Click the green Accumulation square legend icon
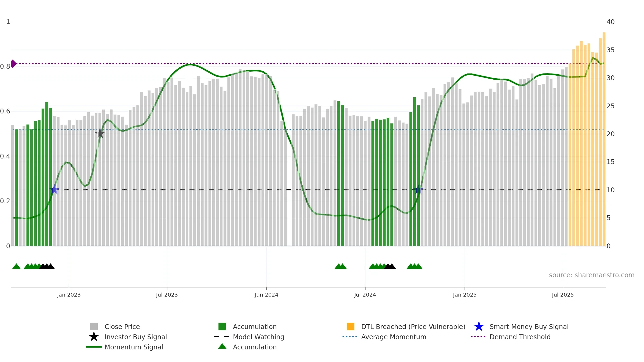 click(222, 327)
